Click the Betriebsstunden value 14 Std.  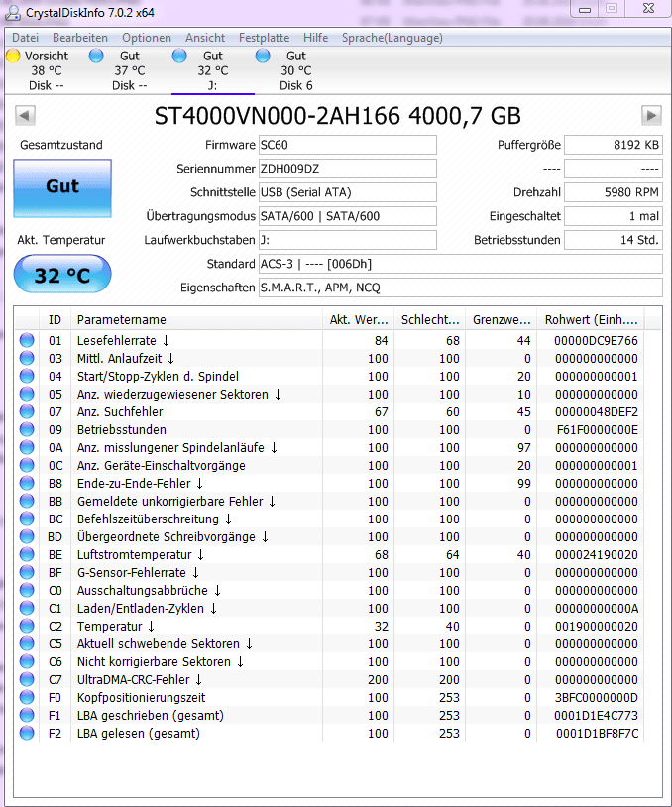pos(614,240)
